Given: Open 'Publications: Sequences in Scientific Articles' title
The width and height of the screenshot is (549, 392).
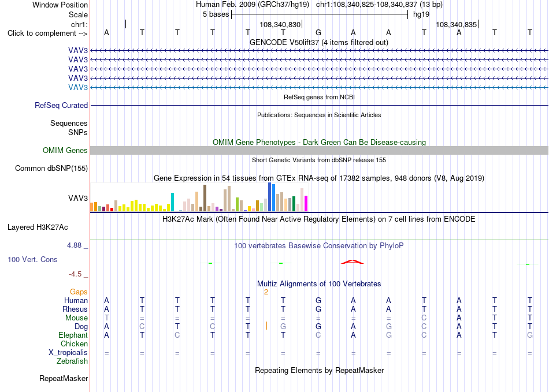Looking at the screenshot, I should pos(319,115).
